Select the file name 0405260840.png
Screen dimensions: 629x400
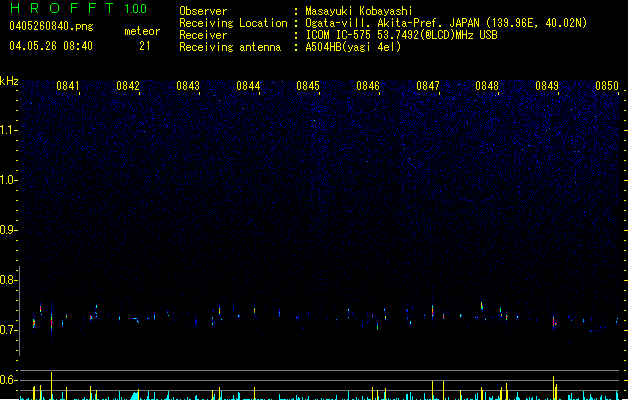coord(51,26)
